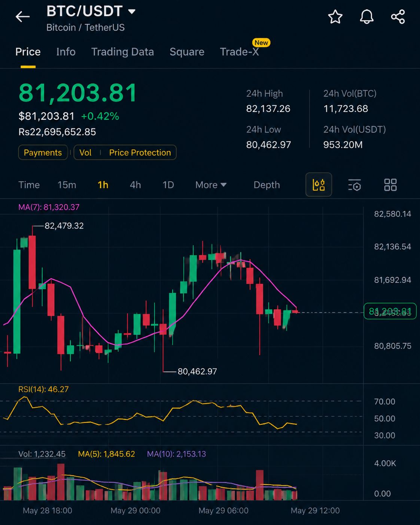Open the Square tab
Viewport: 420px width, 525px height.
tap(187, 52)
